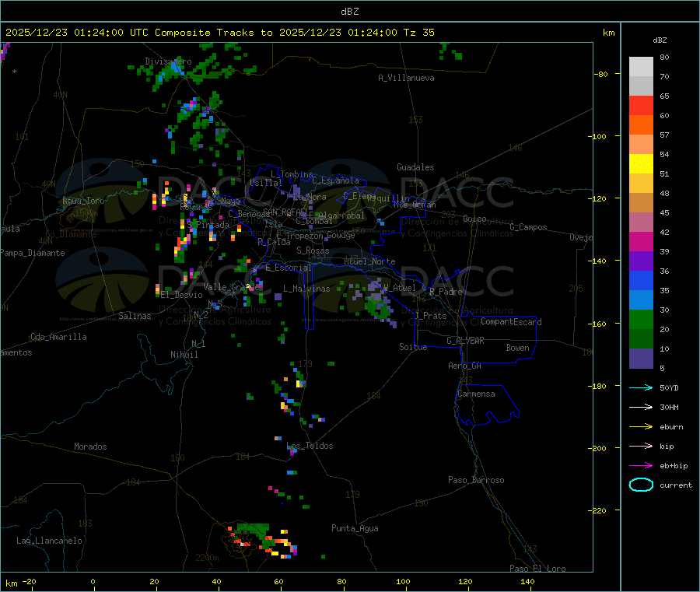Click the -160 km y-axis tick
Screen dimensions: 700x592
(599, 324)
